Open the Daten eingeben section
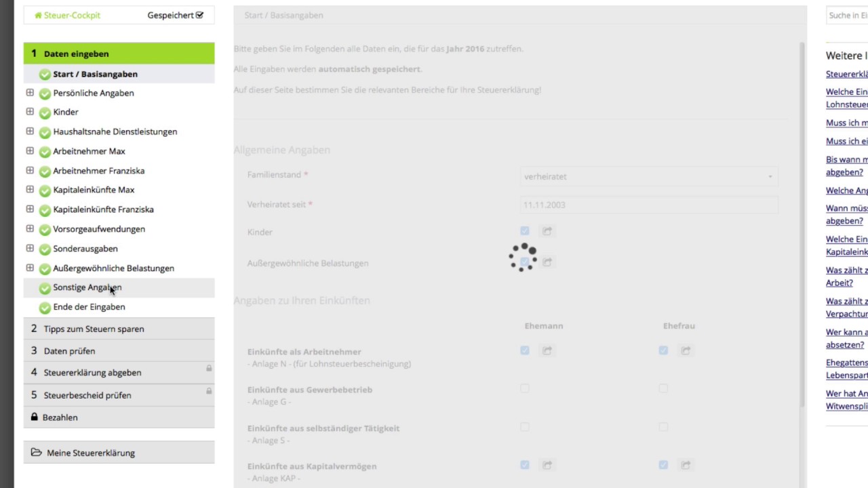Screen dimensions: 868x488 pos(119,54)
